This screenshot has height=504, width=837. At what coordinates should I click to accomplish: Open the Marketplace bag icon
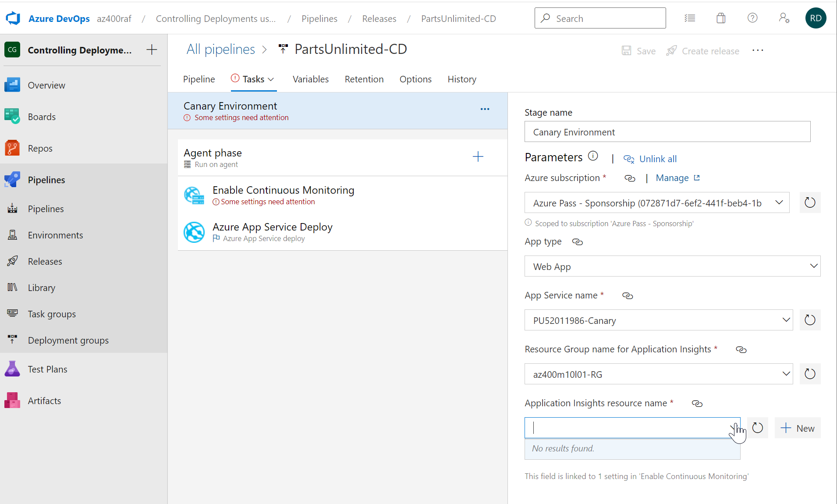tap(720, 18)
